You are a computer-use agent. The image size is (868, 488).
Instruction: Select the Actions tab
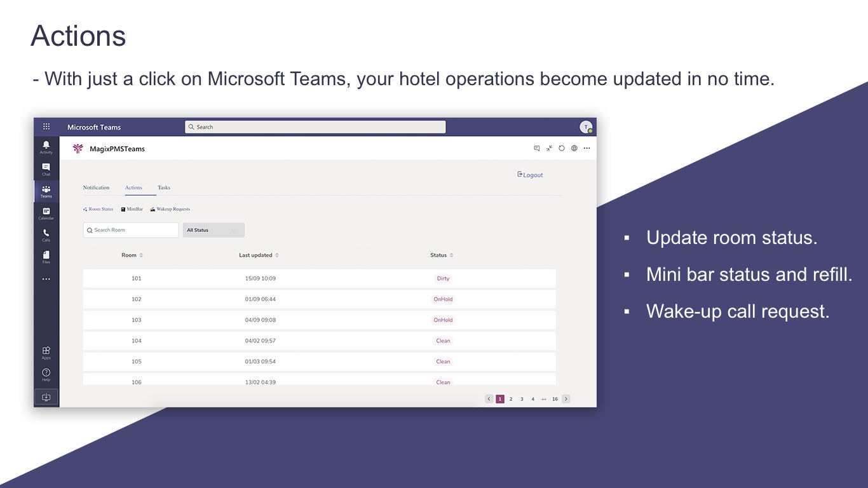(133, 187)
